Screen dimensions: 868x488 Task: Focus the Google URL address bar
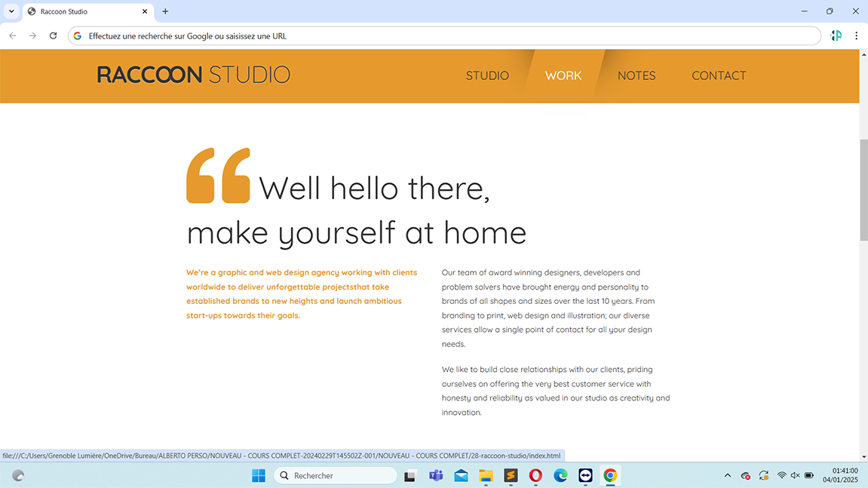tap(445, 35)
